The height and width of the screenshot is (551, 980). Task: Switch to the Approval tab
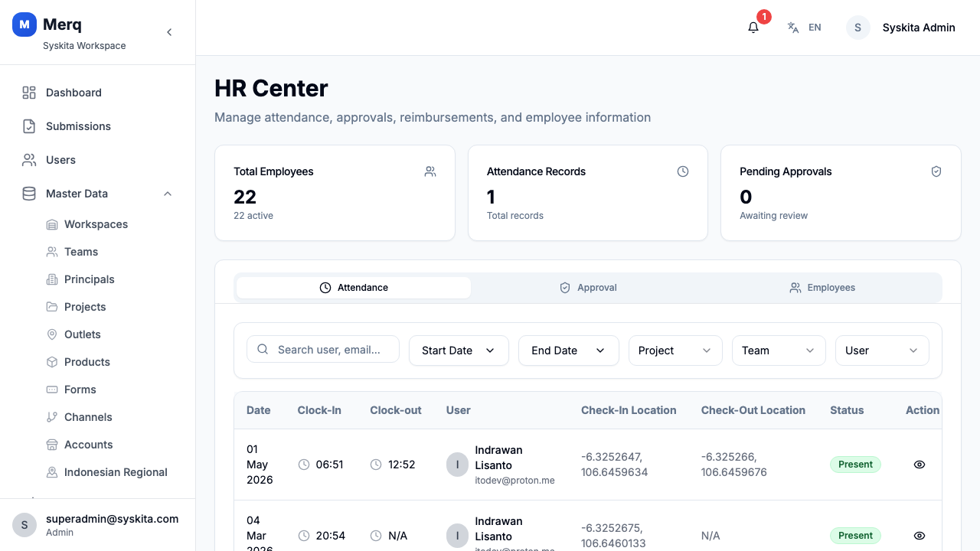point(588,288)
